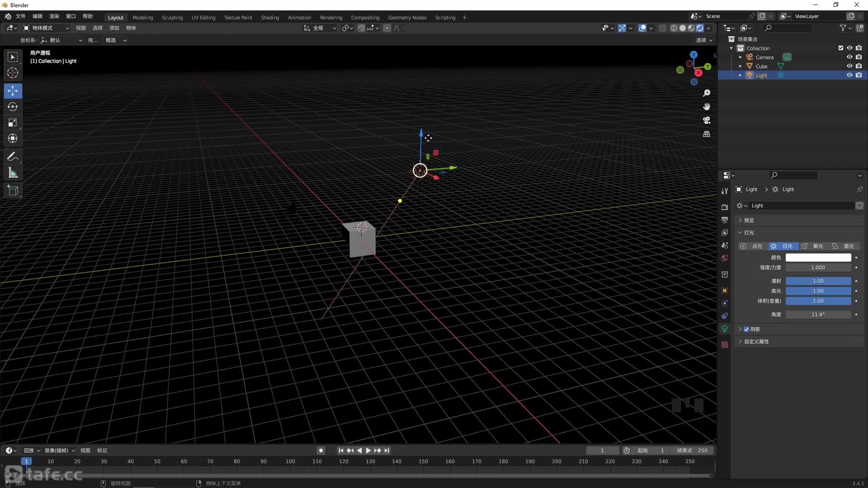
Task: Open the Output properties tab
Action: (x=725, y=220)
